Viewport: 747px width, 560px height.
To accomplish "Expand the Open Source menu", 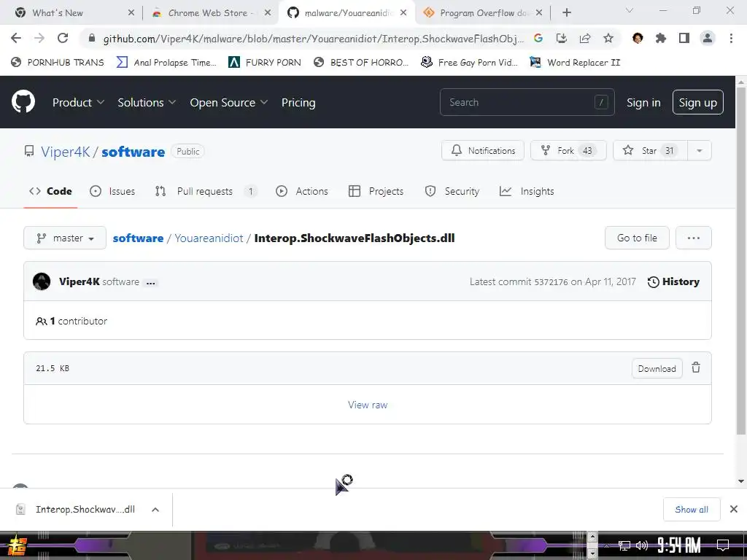I will [x=228, y=102].
